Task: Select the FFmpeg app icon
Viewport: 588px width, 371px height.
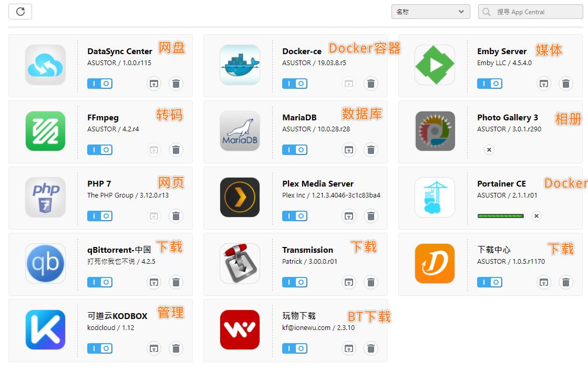Action: pyautogui.click(x=45, y=131)
